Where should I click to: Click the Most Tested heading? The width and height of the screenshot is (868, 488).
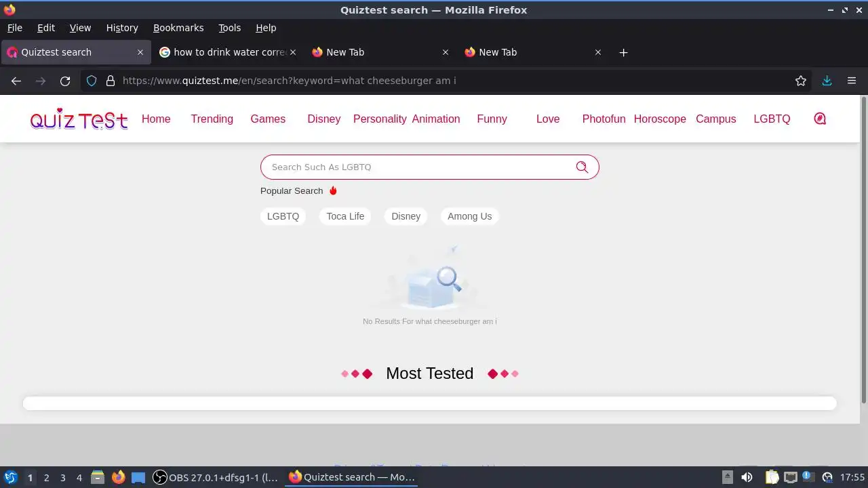[429, 373]
